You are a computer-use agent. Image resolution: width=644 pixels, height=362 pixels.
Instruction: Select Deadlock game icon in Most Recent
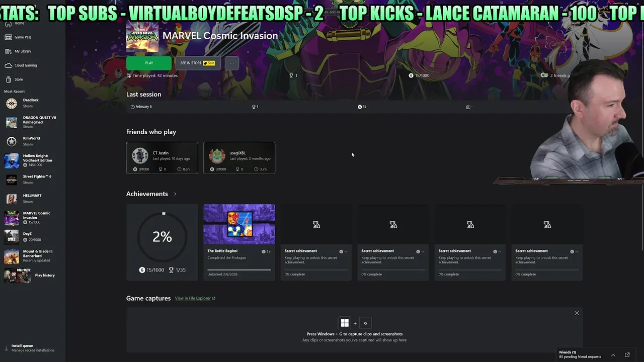pyautogui.click(x=12, y=104)
